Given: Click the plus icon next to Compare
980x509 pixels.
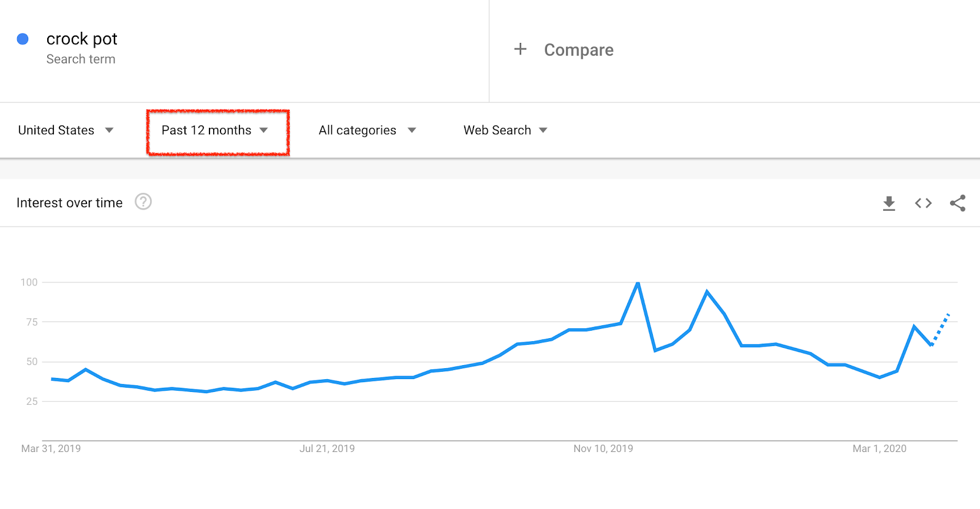Looking at the screenshot, I should point(520,49).
